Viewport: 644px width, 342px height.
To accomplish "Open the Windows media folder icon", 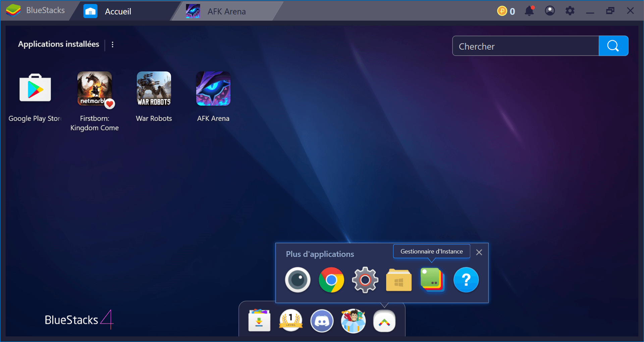I will [x=399, y=280].
